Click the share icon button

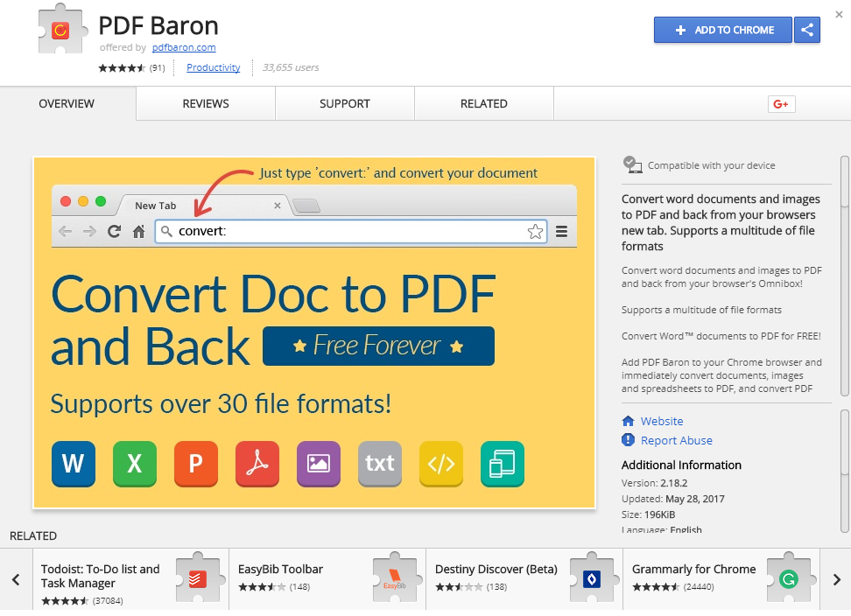[806, 30]
